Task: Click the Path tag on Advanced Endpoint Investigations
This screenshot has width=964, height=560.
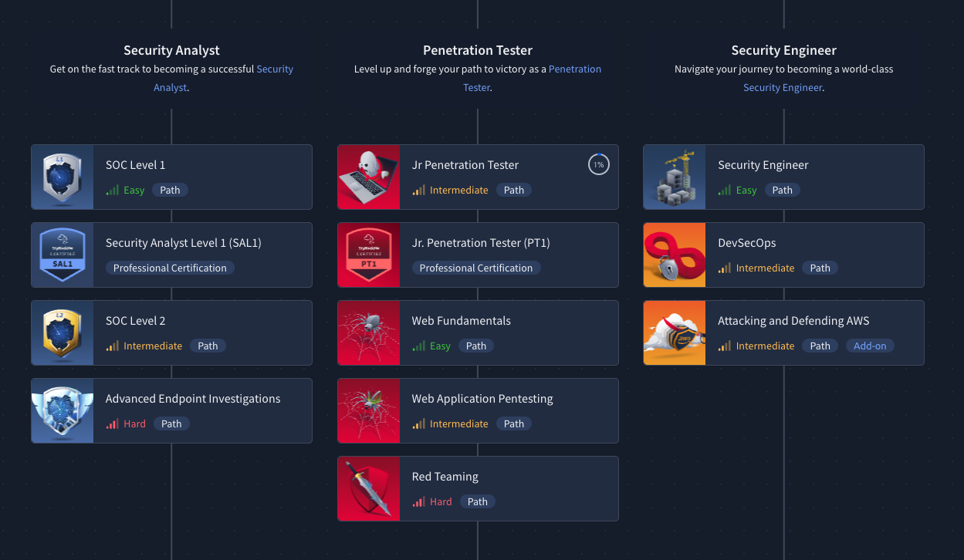Action: click(171, 423)
